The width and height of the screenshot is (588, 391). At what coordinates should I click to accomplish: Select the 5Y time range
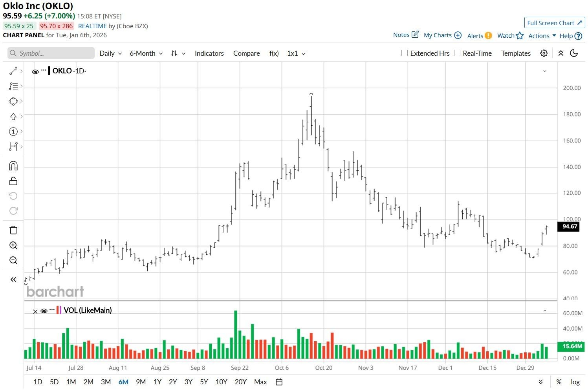tap(204, 382)
